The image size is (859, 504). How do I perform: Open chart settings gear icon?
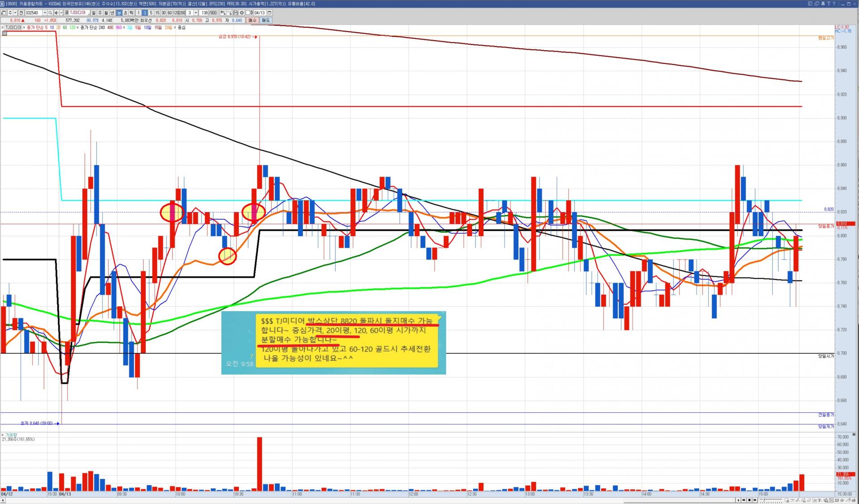pyautogui.click(x=242, y=13)
